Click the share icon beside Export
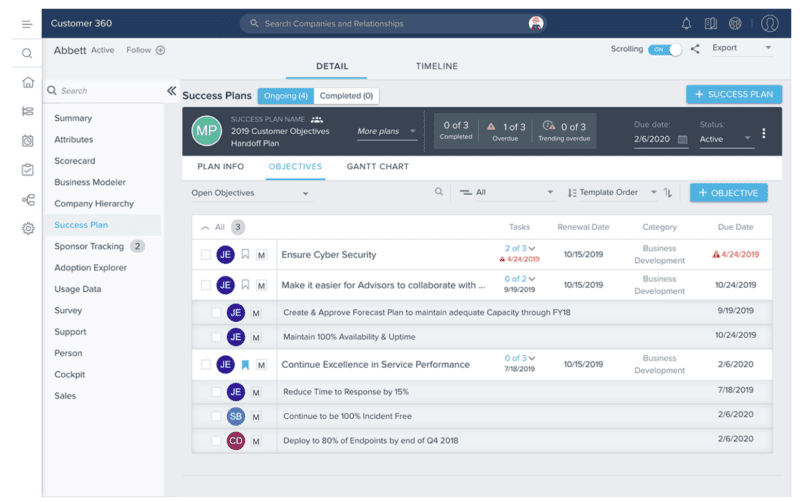This screenshot has height=502, width=800. pyautogui.click(x=695, y=48)
